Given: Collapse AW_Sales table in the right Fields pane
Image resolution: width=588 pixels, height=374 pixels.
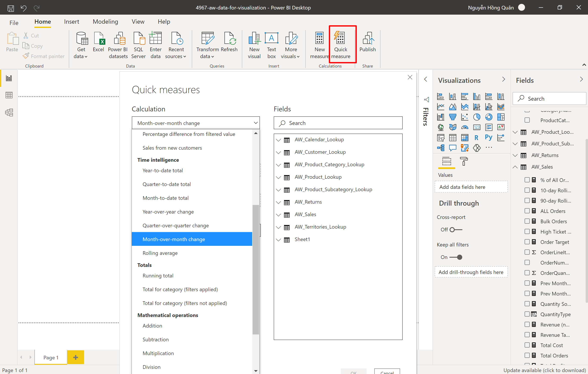Looking at the screenshot, I should pyautogui.click(x=515, y=167).
